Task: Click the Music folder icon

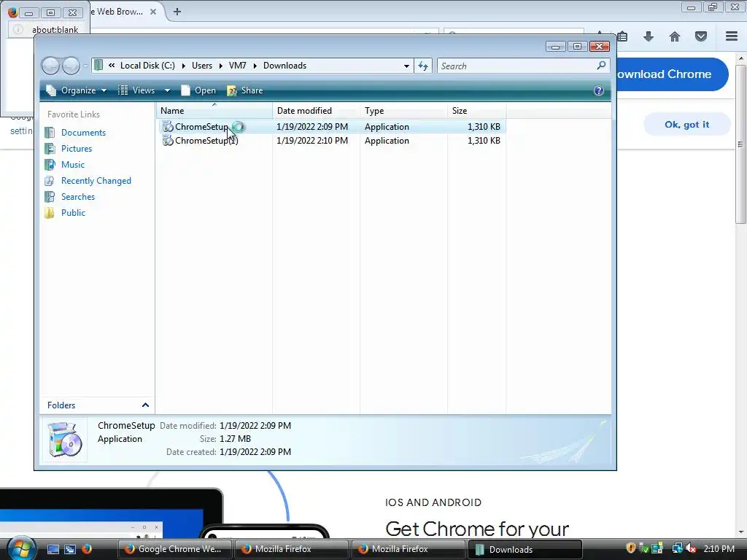Action: pos(50,165)
